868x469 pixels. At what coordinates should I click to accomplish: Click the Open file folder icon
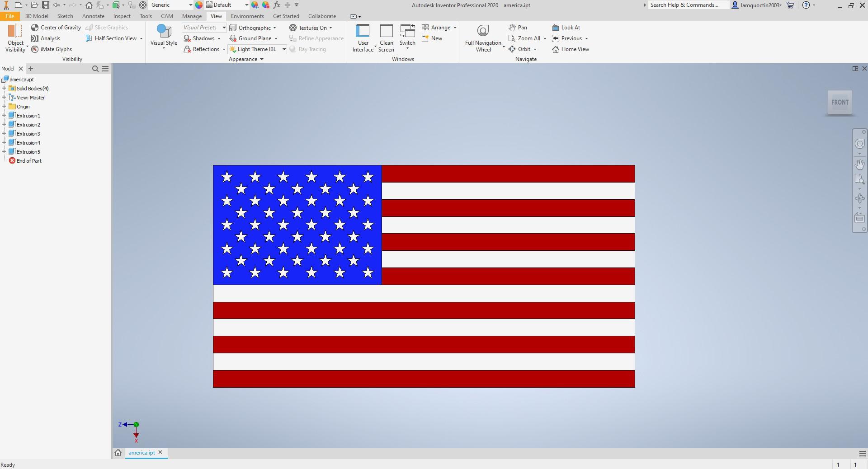pos(34,5)
